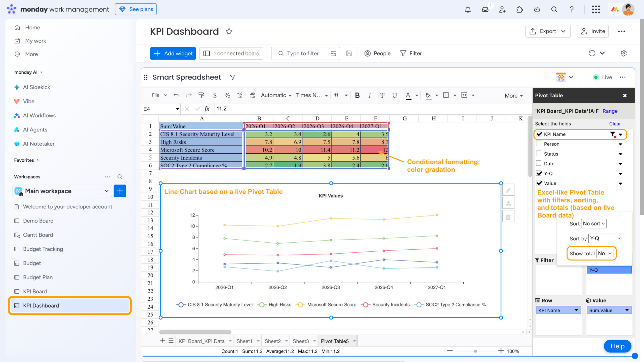This screenshot has height=362, width=644.
Task: Open the Pivot Table5 sheet tab
Action: click(x=335, y=341)
